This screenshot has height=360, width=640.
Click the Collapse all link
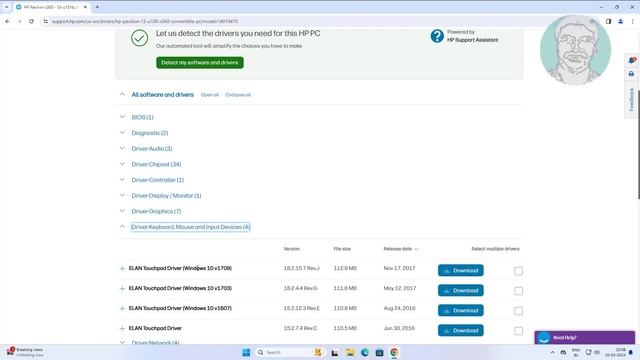238,95
